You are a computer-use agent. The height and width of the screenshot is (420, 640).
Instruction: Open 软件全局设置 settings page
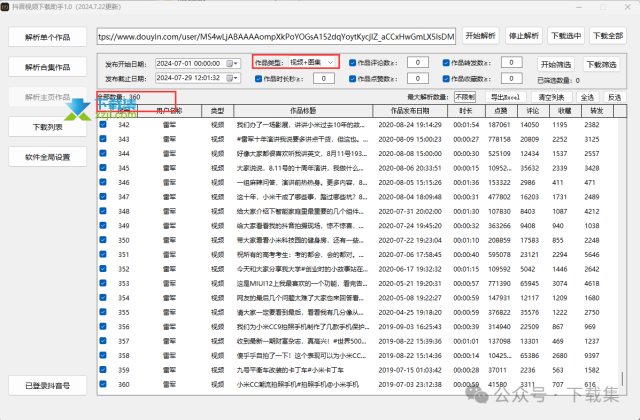click(48, 157)
